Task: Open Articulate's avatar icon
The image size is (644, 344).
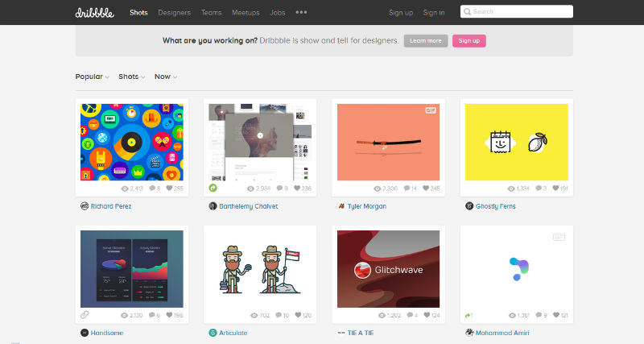Action: [x=213, y=332]
